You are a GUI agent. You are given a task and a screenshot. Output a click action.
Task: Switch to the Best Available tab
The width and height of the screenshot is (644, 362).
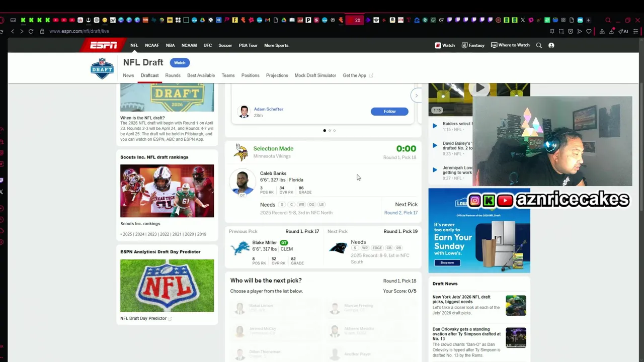tap(201, 75)
